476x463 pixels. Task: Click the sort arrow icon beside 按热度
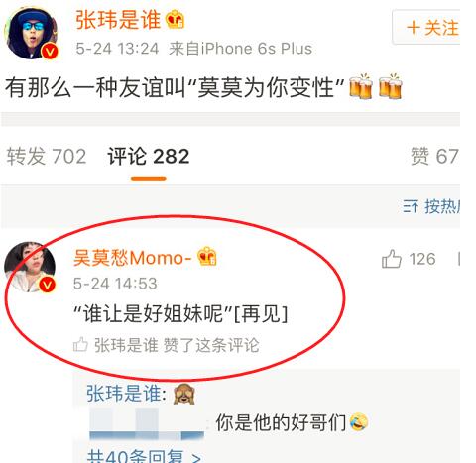click(411, 207)
